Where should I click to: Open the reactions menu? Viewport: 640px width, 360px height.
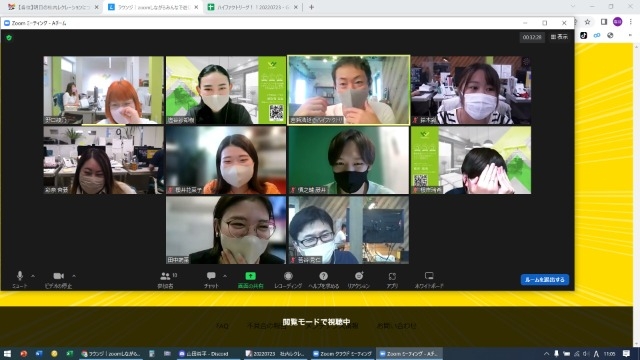click(x=358, y=279)
